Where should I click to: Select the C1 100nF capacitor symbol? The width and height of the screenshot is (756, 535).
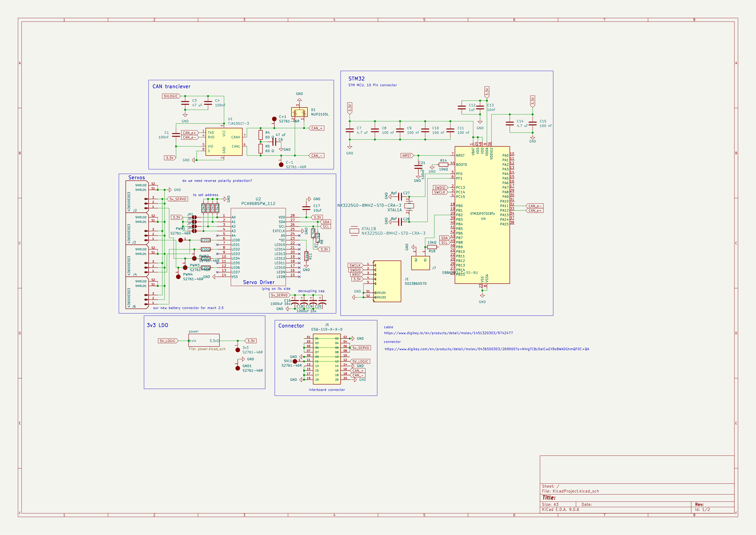[176, 135]
